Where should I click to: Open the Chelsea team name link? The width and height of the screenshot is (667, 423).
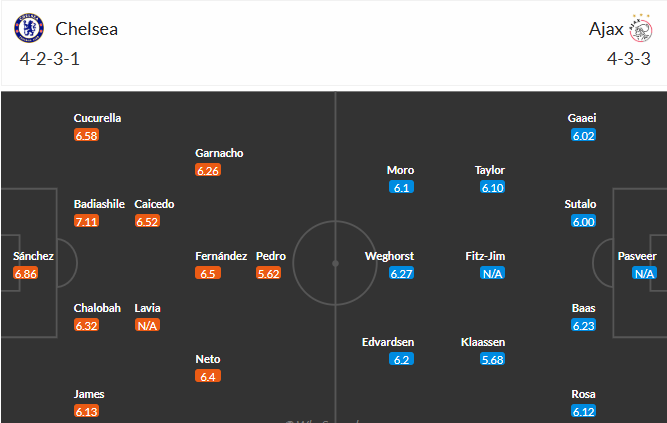coord(87,29)
